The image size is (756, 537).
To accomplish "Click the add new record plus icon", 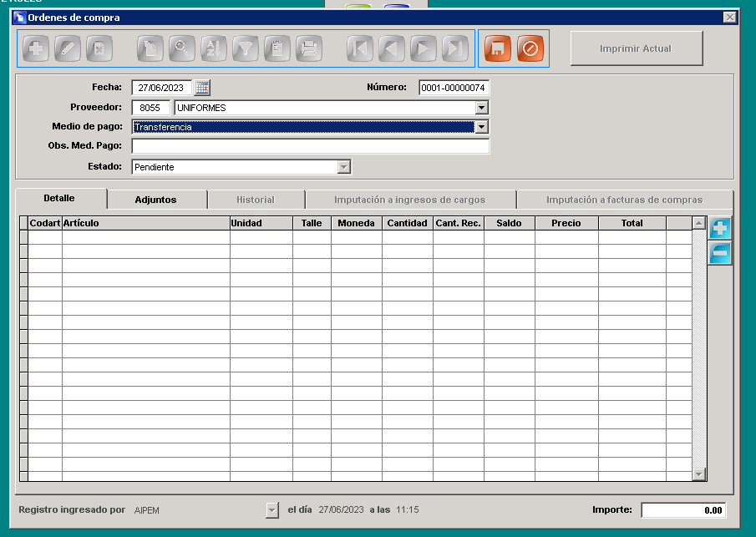I will (x=36, y=48).
